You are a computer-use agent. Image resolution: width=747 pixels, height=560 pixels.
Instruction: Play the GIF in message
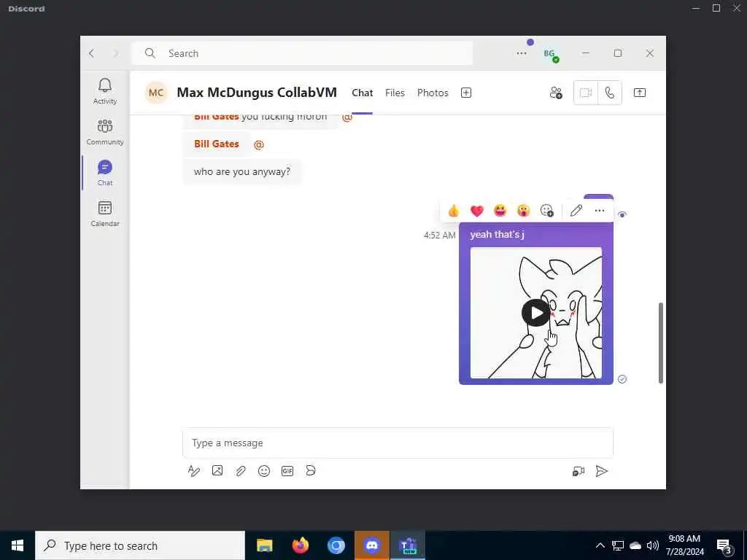(535, 313)
